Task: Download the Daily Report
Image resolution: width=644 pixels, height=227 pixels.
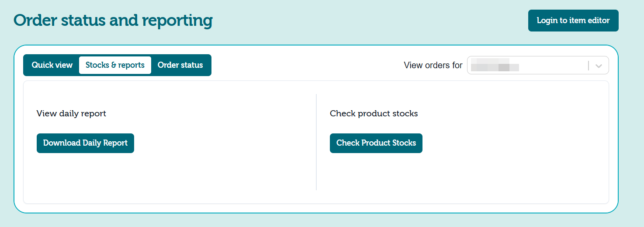Action: (85, 143)
